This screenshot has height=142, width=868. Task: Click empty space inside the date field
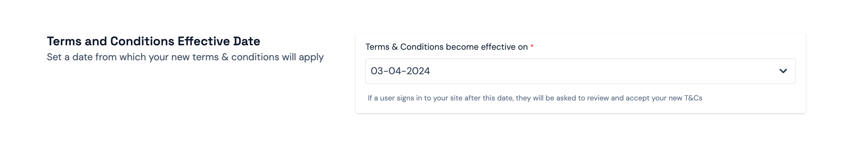click(x=595, y=71)
